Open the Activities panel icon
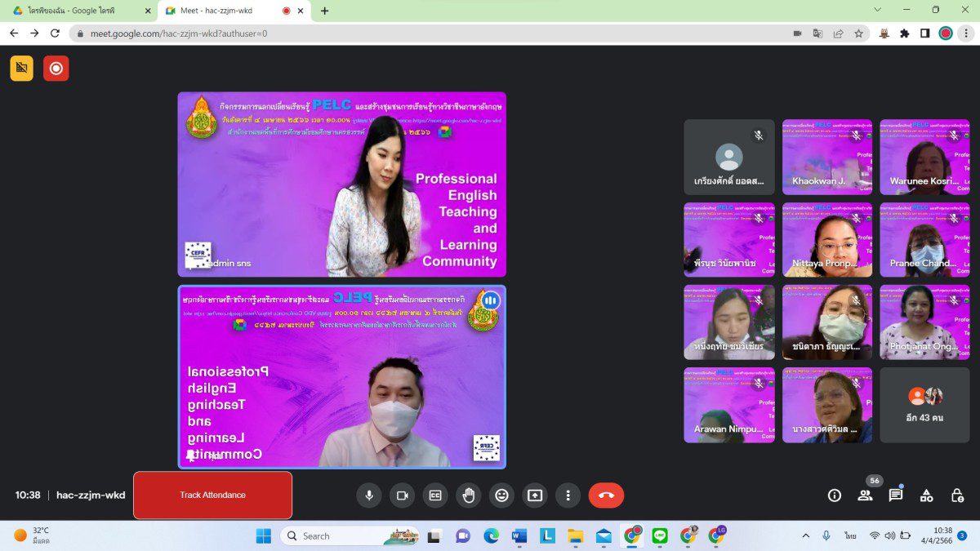Screen dimensions: 980x551 pyautogui.click(x=926, y=495)
